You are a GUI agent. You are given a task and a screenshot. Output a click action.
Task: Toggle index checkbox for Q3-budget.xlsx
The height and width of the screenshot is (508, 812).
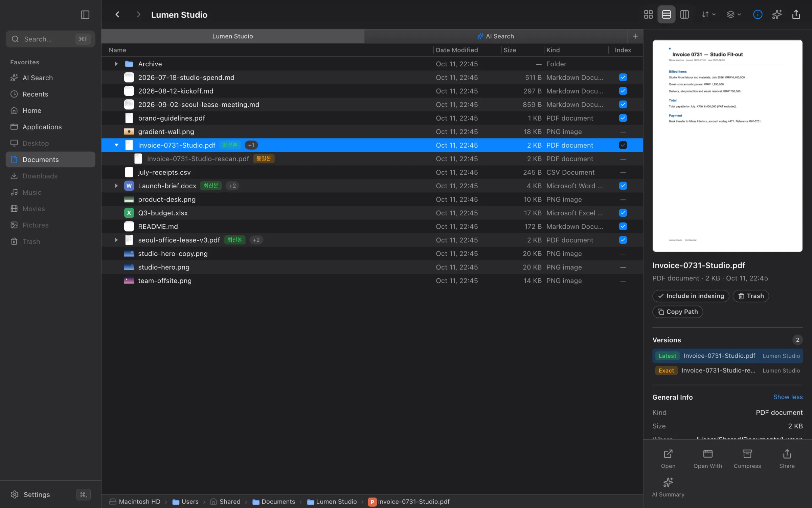(623, 213)
